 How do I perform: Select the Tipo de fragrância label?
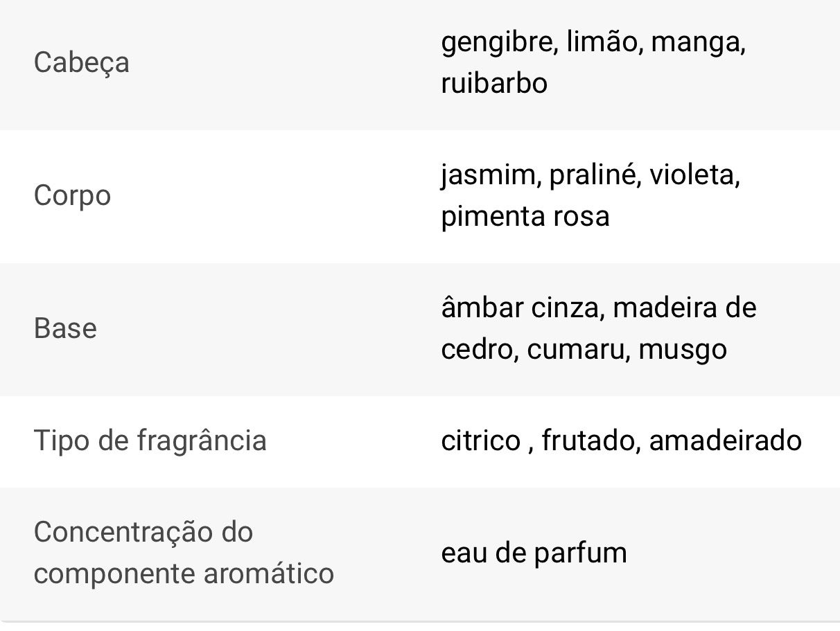[150, 441]
